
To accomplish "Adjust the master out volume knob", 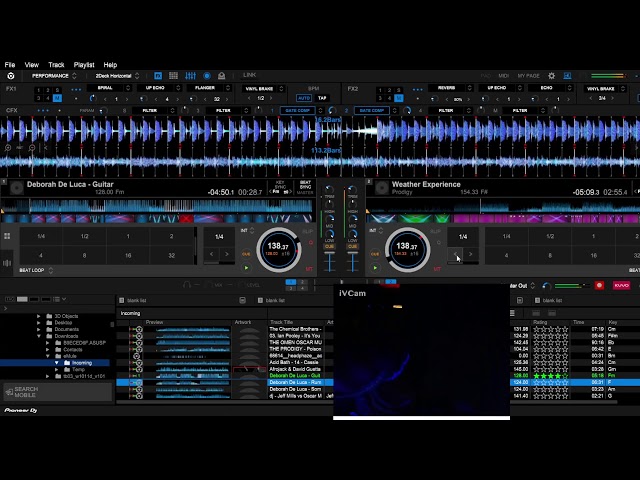I will (x=547, y=286).
